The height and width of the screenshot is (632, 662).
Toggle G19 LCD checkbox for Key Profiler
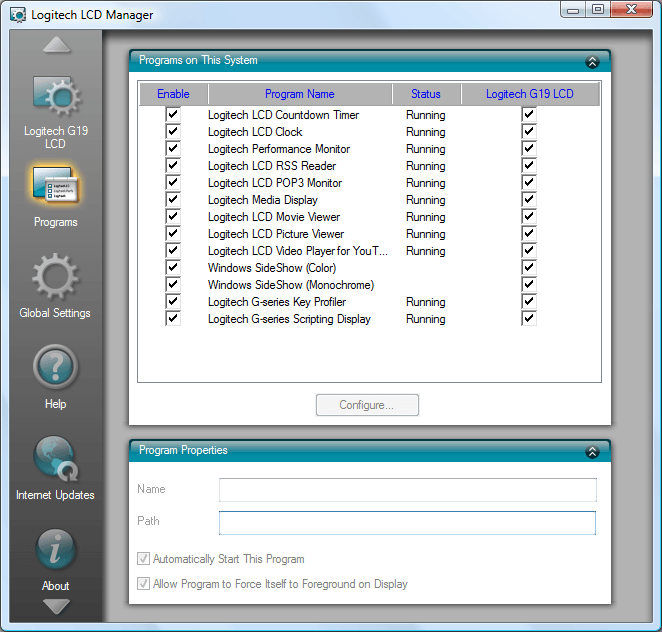[x=529, y=301]
